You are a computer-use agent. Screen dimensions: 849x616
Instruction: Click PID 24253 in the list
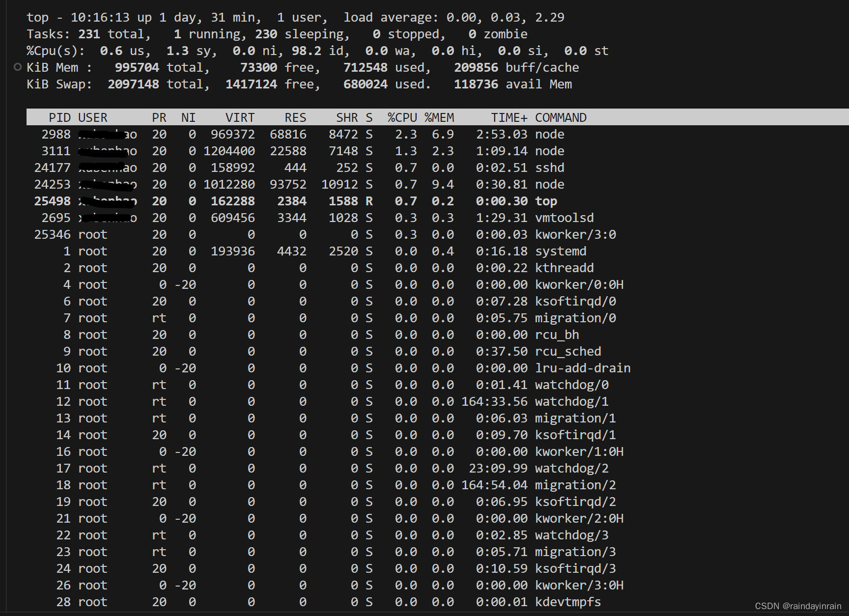click(x=52, y=185)
